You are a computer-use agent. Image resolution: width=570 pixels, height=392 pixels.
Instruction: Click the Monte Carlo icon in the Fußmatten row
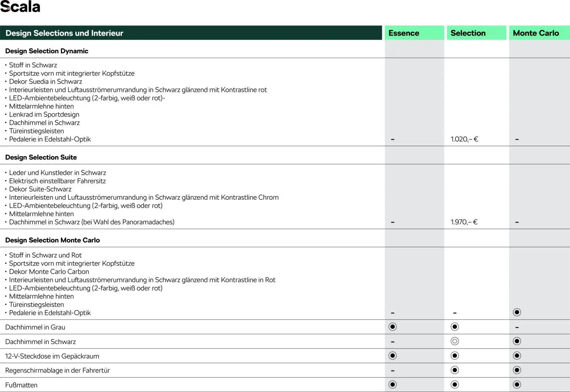tap(517, 385)
